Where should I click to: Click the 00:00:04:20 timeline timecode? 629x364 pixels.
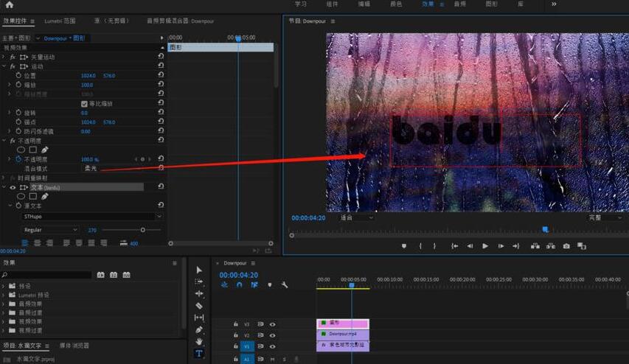pos(239,275)
